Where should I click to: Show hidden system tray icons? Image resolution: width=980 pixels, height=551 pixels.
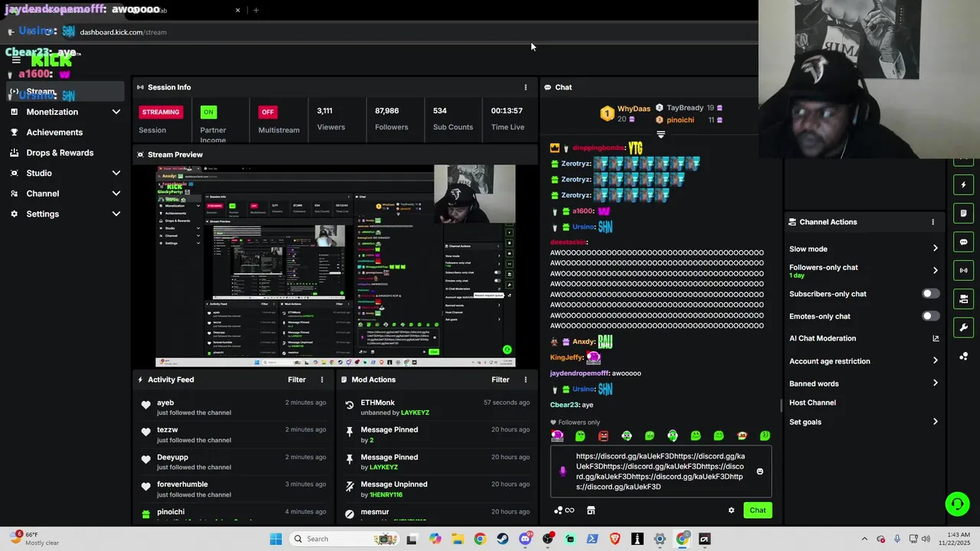click(864, 539)
